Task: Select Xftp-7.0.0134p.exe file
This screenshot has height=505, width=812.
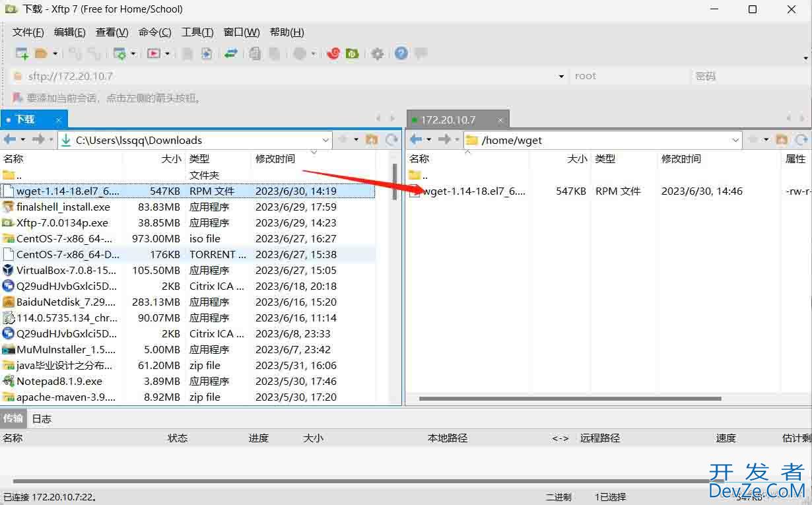Action: [x=188, y=222]
